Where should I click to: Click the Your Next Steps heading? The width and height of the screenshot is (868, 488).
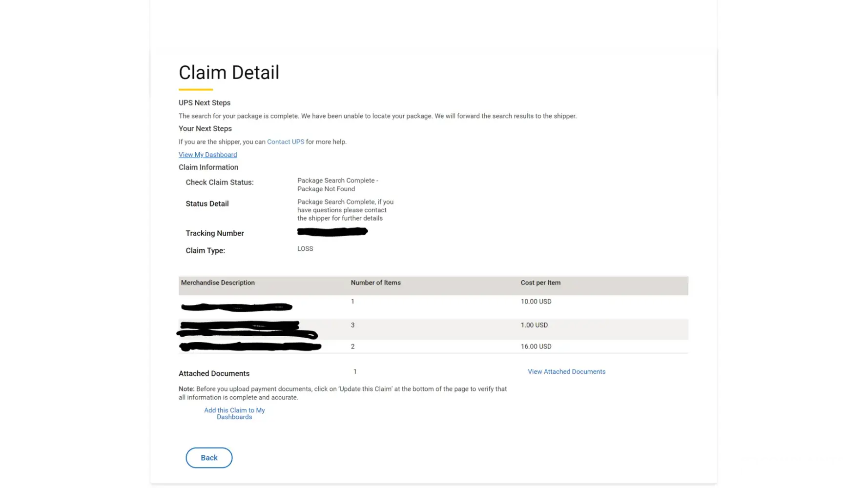pos(205,129)
